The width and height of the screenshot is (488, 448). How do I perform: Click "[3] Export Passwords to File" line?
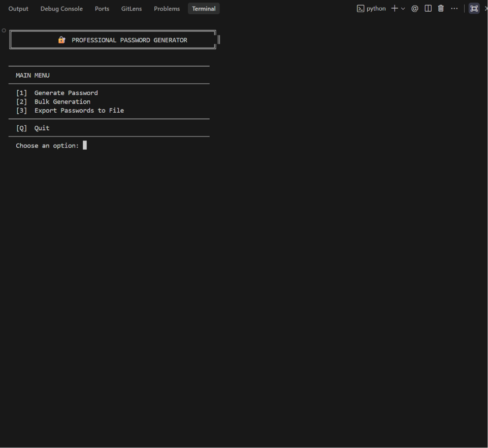tap(70, 111)
